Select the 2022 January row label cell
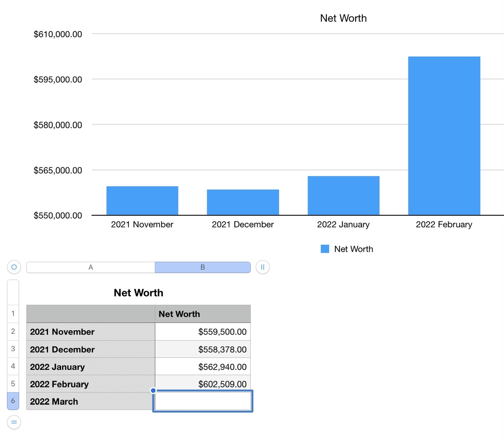504x447 pixels. pos(91,367)
